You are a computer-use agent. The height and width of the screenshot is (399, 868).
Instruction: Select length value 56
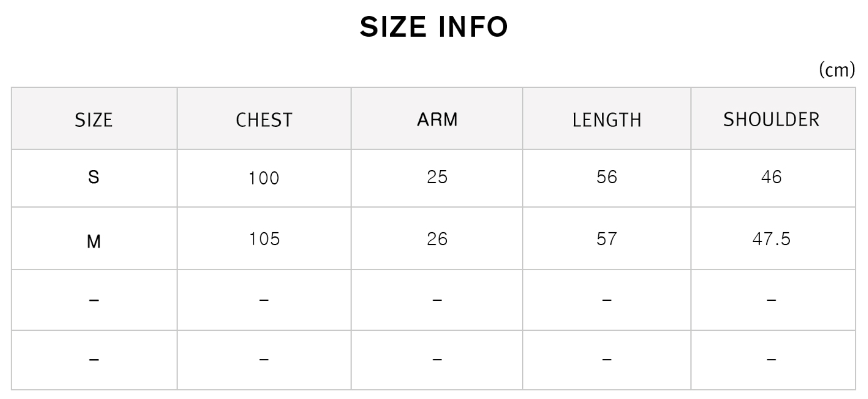(x=607, y=177)
